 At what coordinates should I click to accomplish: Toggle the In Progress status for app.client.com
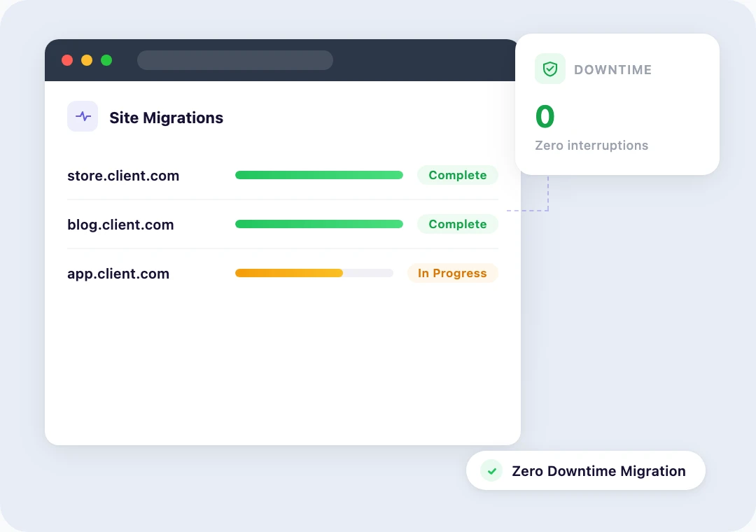tap(452, 273)
